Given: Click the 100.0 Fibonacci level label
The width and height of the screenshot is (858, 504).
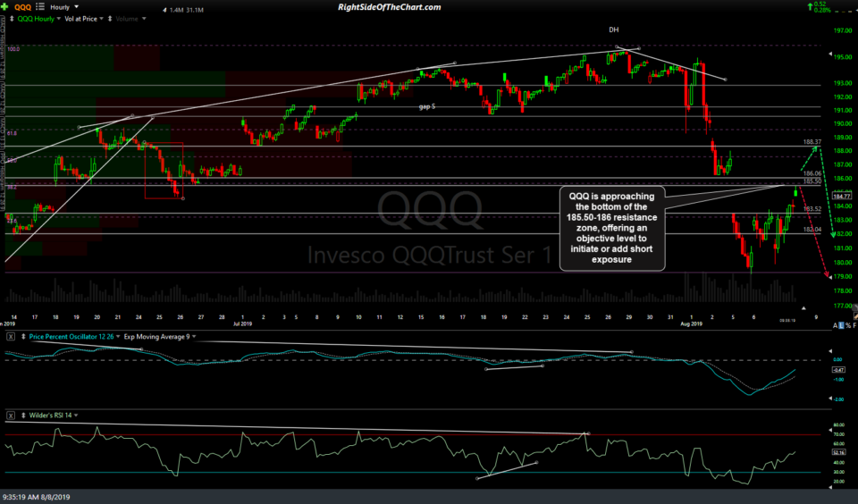Looking at the screenshot, I should (13, 49).
